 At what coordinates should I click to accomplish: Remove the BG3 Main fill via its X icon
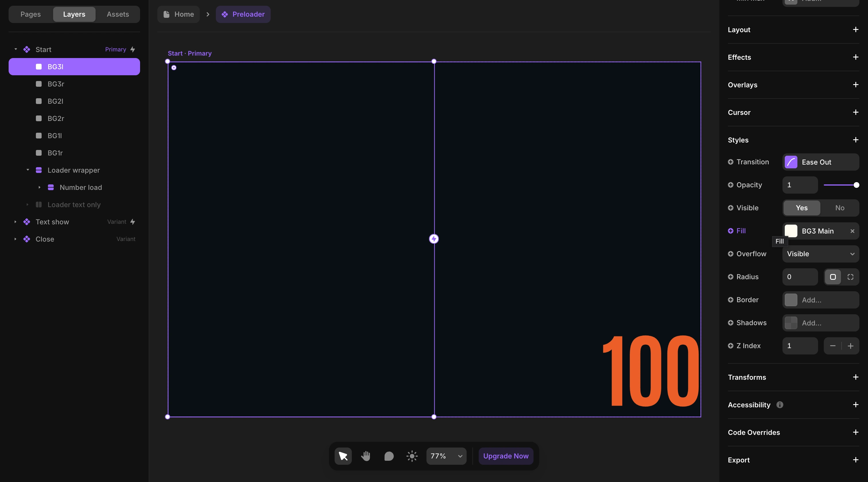click(x=852, y=231)
